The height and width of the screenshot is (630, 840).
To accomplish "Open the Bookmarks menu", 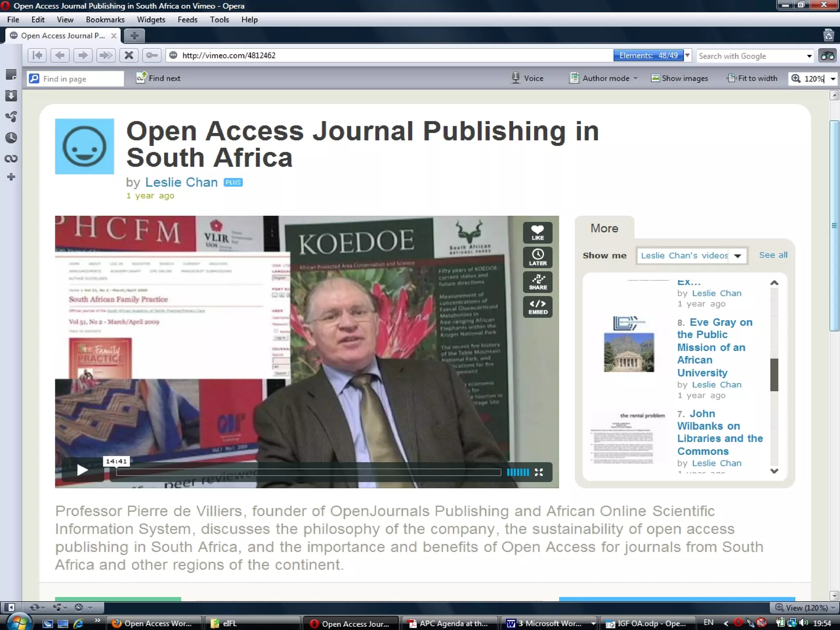I will [105, 20].
